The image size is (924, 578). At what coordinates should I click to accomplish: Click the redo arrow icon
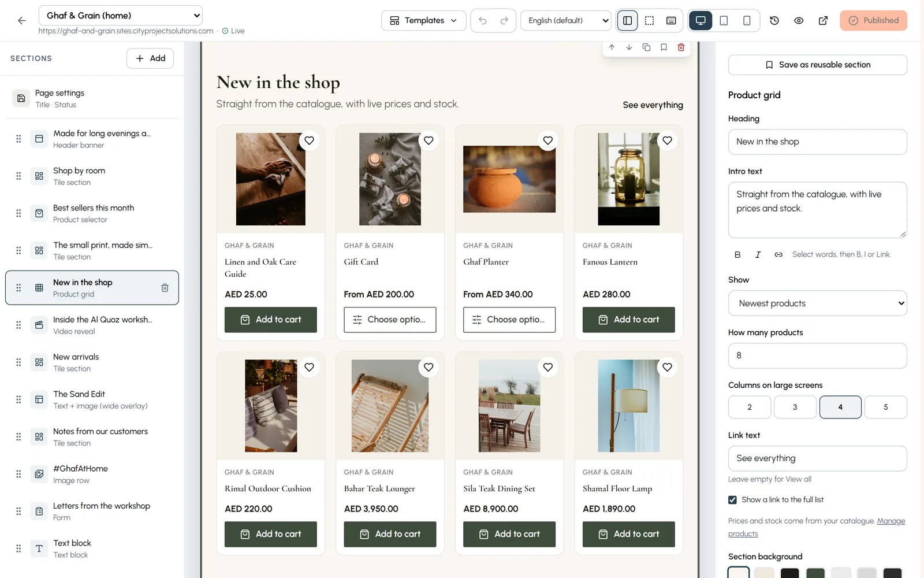(x=504, y=20)
